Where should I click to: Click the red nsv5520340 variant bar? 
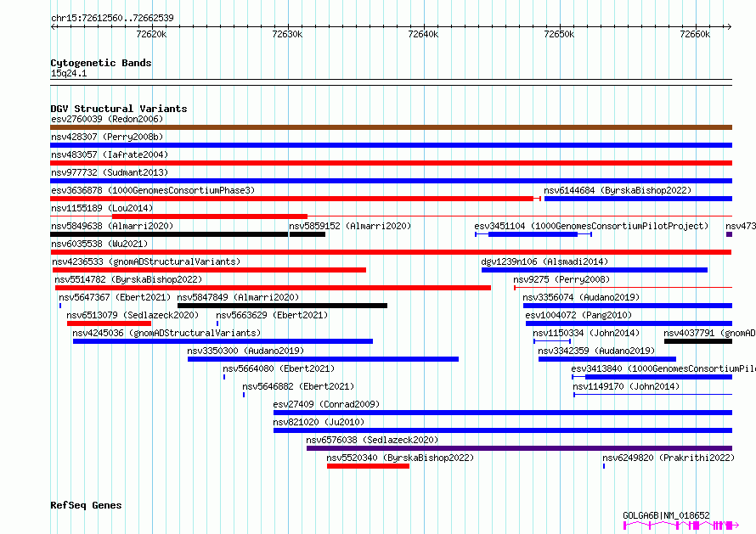pyautogui.click(x=368, y=466)
